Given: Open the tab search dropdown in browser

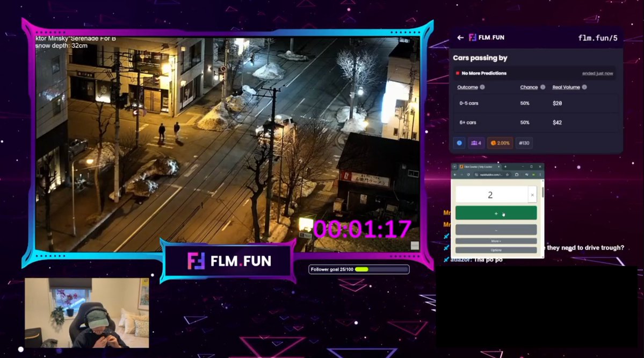Looking at the screenshot, I should [454, 167].
